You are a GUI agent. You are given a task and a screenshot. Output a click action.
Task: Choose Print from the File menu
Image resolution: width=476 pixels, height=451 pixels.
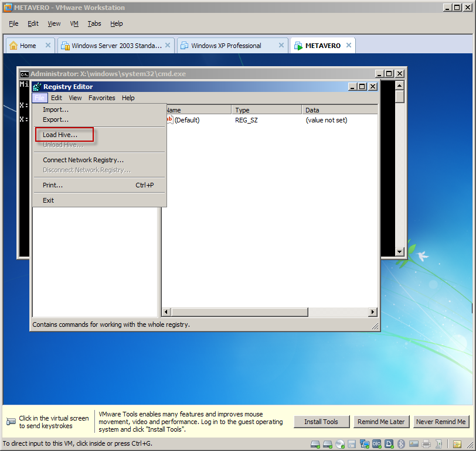pyautogui.click(x=98, y=185)
